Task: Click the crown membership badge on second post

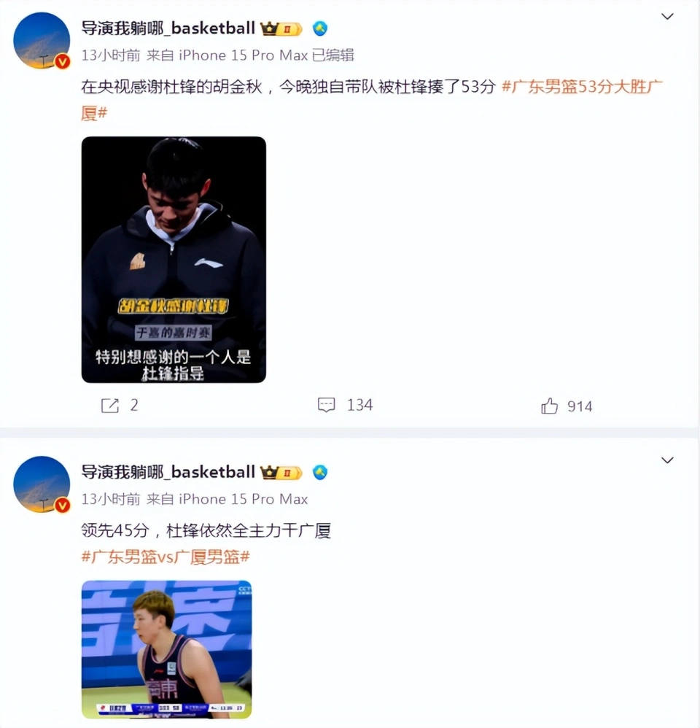Action: pos(281,473)
